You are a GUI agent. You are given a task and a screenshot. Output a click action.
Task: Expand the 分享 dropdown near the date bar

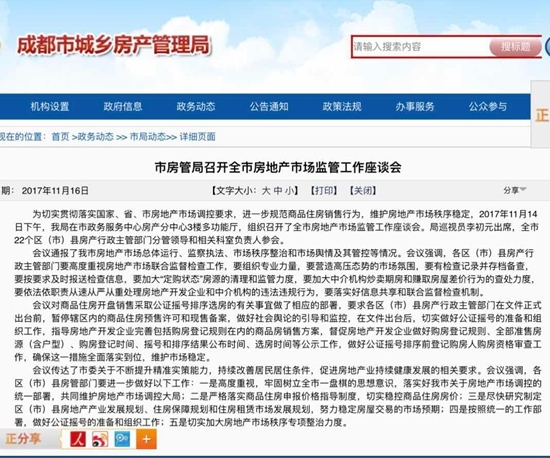pos(515,190)
